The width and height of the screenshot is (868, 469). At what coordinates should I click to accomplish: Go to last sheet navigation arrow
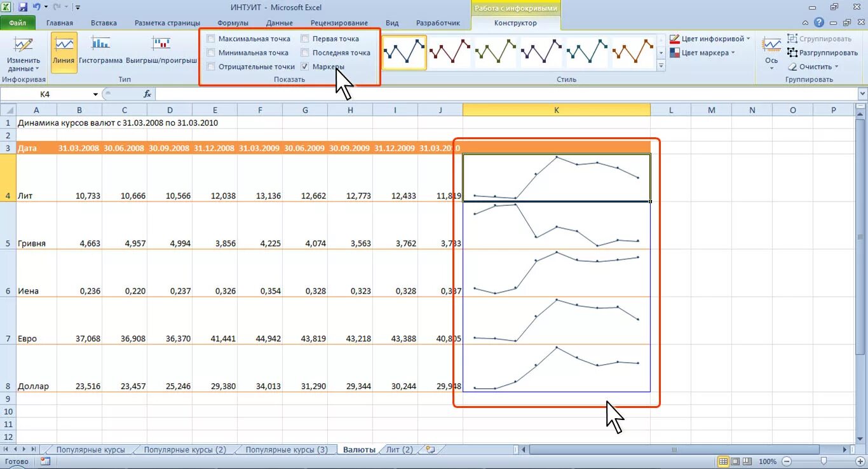point(34,449)
